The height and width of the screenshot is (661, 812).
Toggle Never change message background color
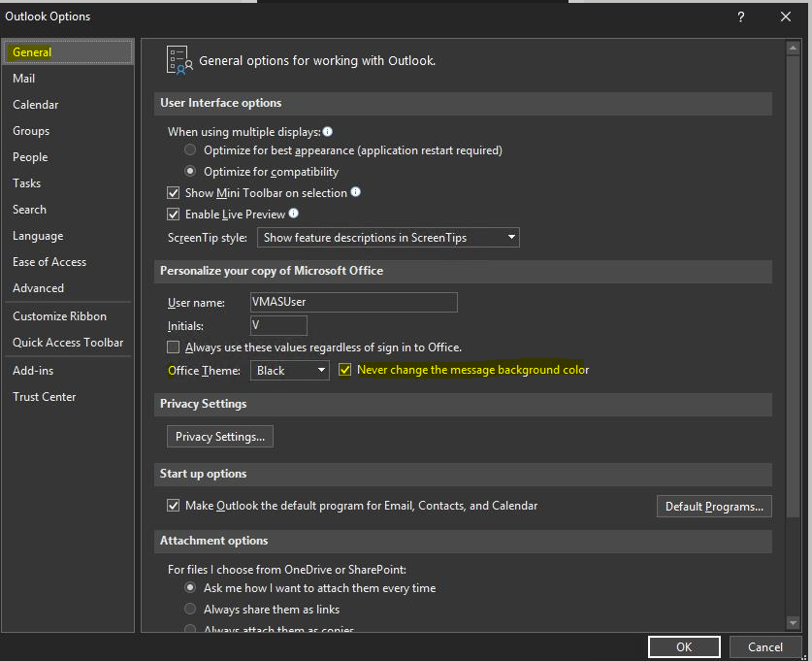344,370
